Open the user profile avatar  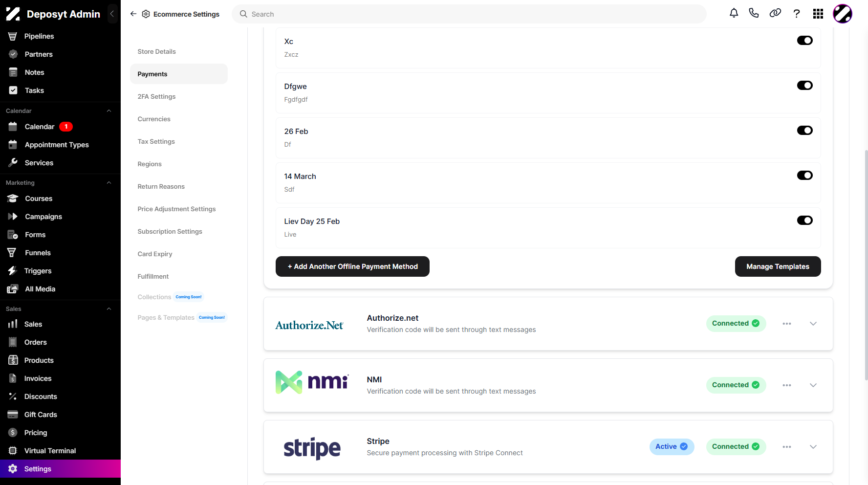[843, 14]
